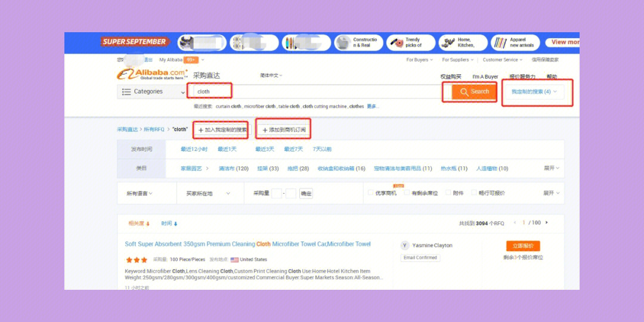Open the 信用保障卖家 link

tap(545, 60)
